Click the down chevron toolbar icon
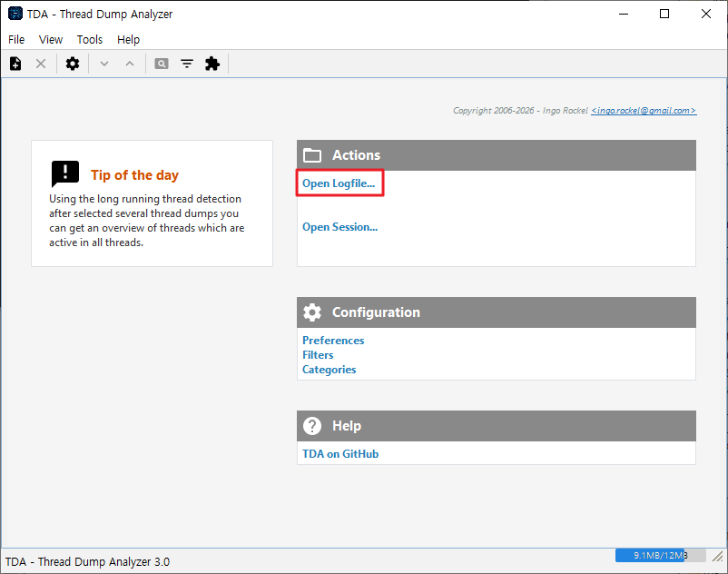The image size is (728, 574). click(104, 64)
